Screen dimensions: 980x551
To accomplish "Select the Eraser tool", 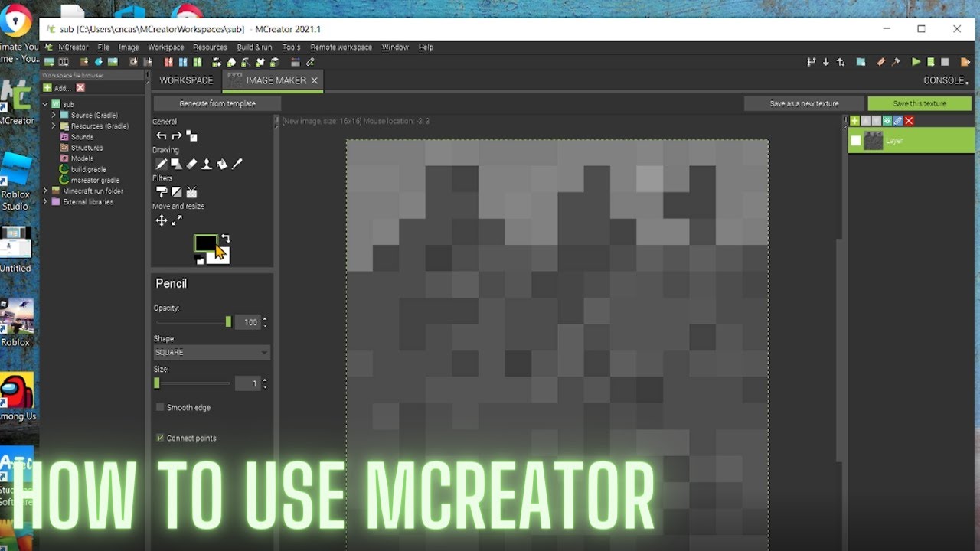I will (191, 164).
